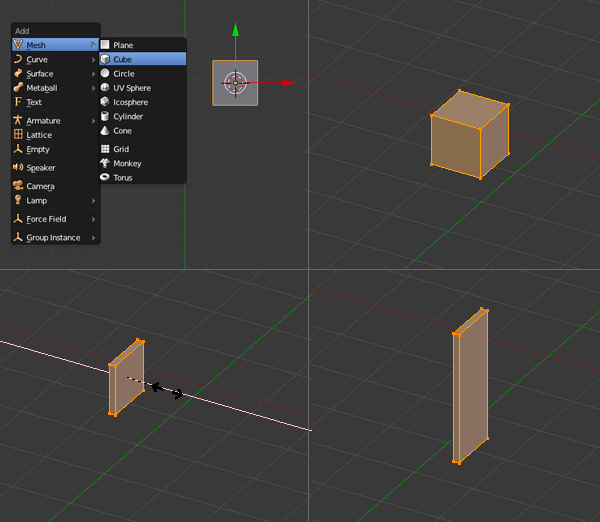Viewport: 600px width, 522px height.
Task: Expand the Armature submenu arrow
Action: (x=93, y=121)
